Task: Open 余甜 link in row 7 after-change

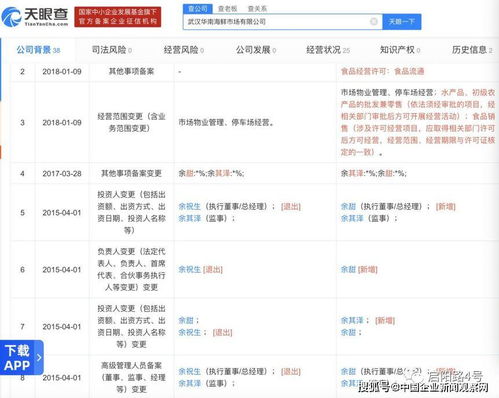Action: click(x=348, y=332)
